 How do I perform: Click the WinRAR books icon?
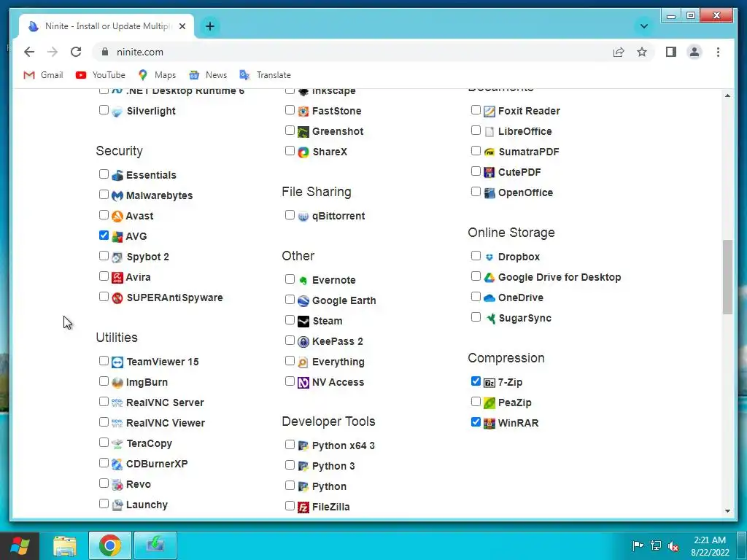(489, 424)
